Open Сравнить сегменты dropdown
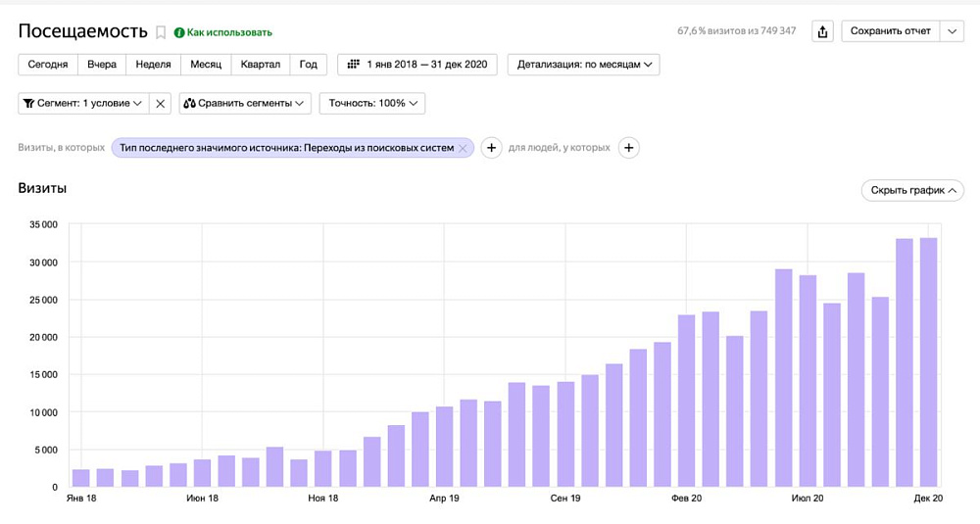Screen dimensions: 980x524 pos(244,103)
